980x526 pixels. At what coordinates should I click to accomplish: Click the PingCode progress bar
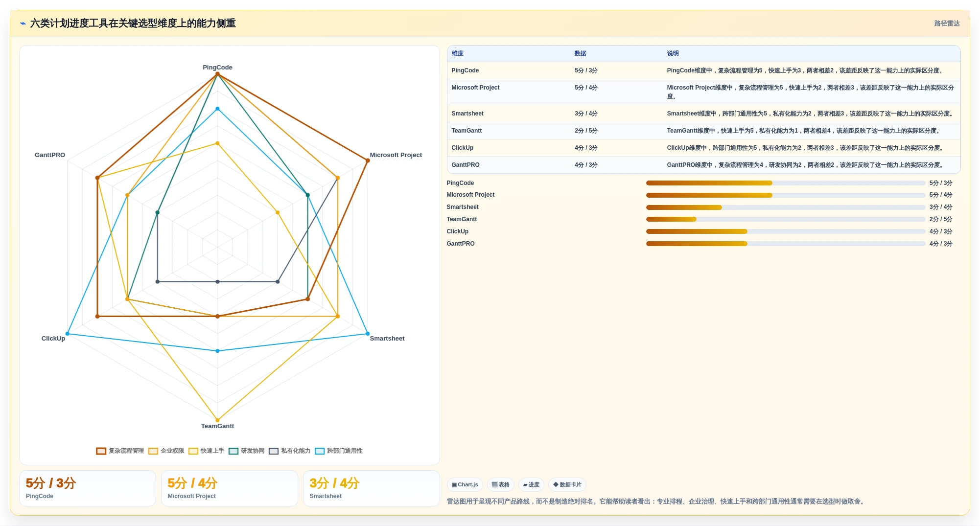(x=786, y=183)
